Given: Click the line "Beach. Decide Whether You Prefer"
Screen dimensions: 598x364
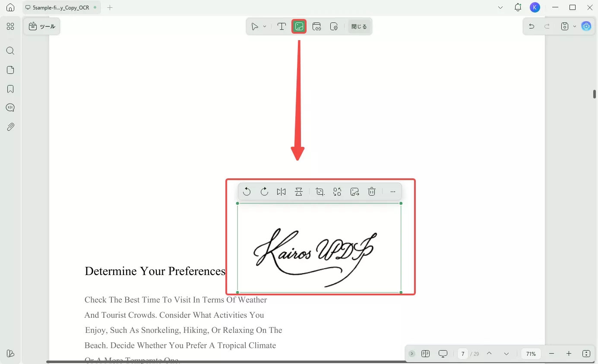Looking at the screenshot, I should 180,345.
